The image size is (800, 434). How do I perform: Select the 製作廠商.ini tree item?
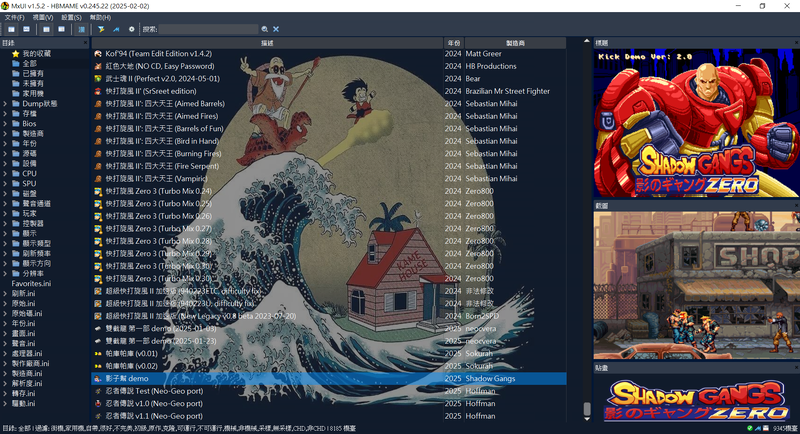point(31,363)
